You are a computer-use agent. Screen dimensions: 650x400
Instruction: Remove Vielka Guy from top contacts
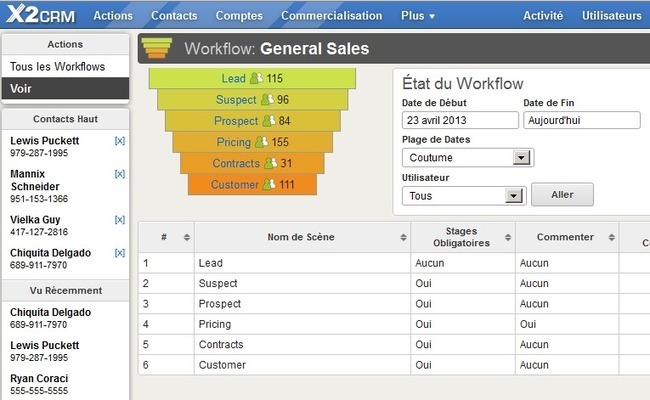(x=119, y=219)
